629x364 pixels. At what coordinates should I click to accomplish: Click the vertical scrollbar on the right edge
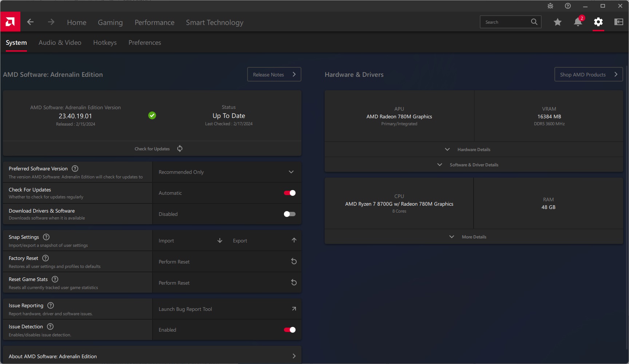tap(627, 207)
